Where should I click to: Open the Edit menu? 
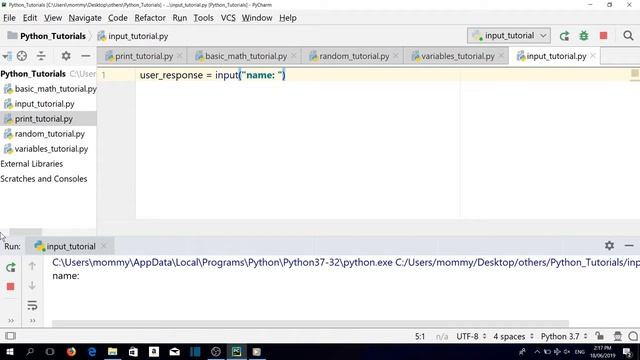click(x=29, y=18)
